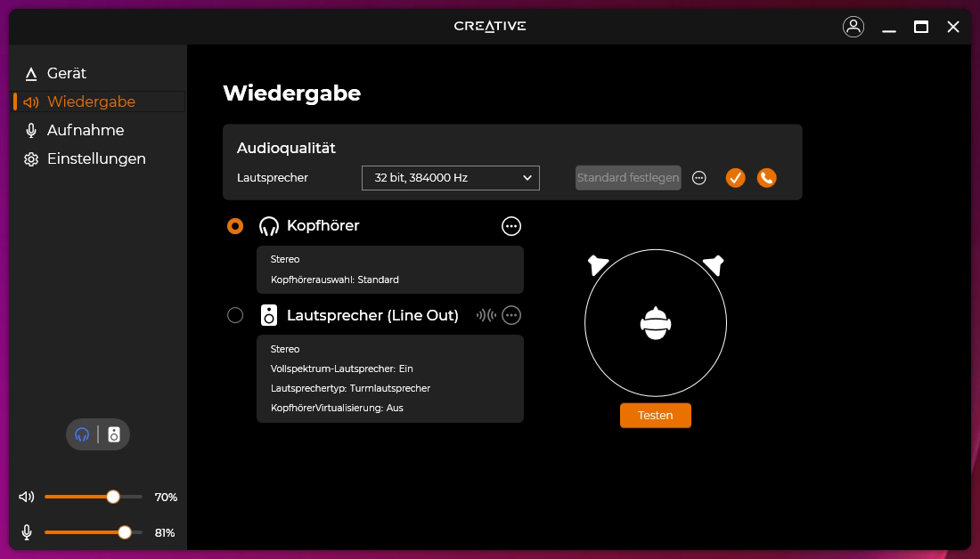Screen dimensions: 980x559
Task: Select the Kopfhörer radio button
Action: coord(235,226)
